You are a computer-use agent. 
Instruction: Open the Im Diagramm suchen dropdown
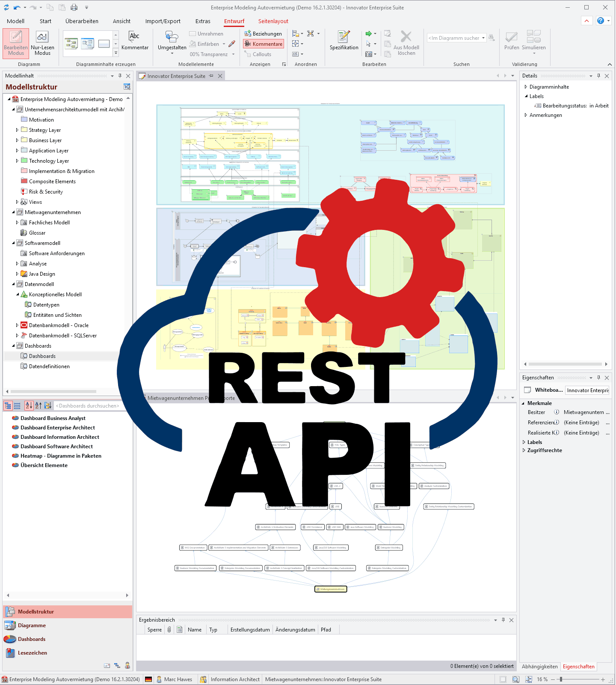click(x=483, y=38)
